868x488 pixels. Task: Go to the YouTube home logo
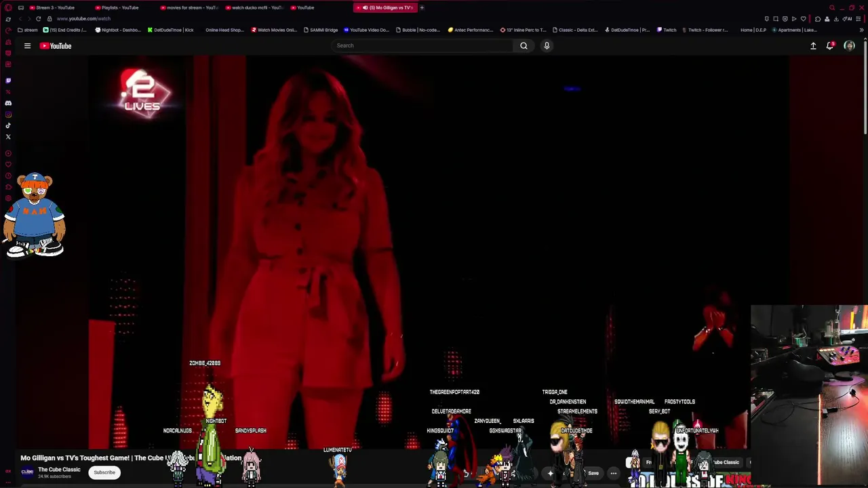(56, 46)
